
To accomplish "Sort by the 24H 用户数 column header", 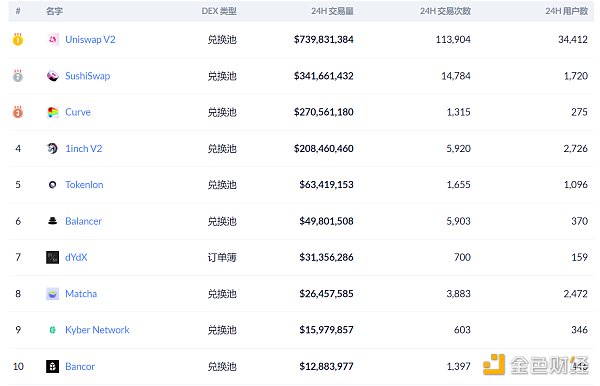I will pos(566,11).
